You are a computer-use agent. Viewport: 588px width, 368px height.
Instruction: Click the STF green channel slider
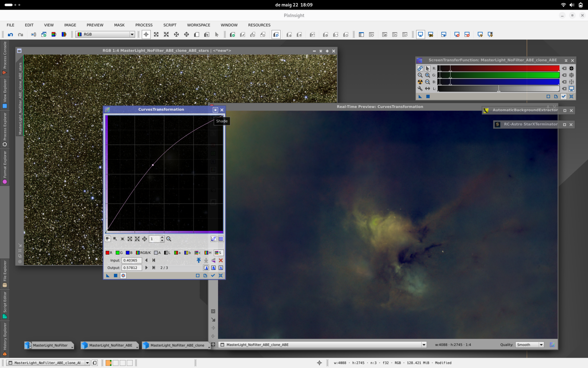click(498, 75)
